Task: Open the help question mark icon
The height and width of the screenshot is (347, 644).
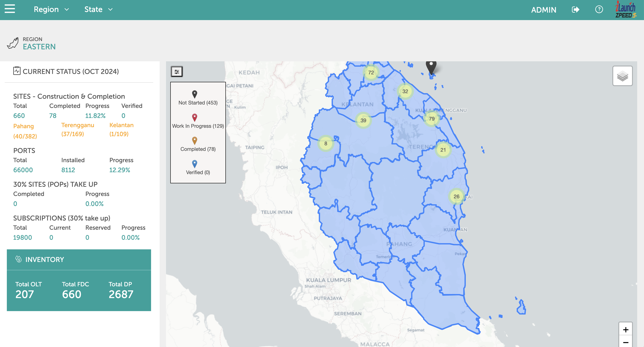Action: click(x=599, y=10)
